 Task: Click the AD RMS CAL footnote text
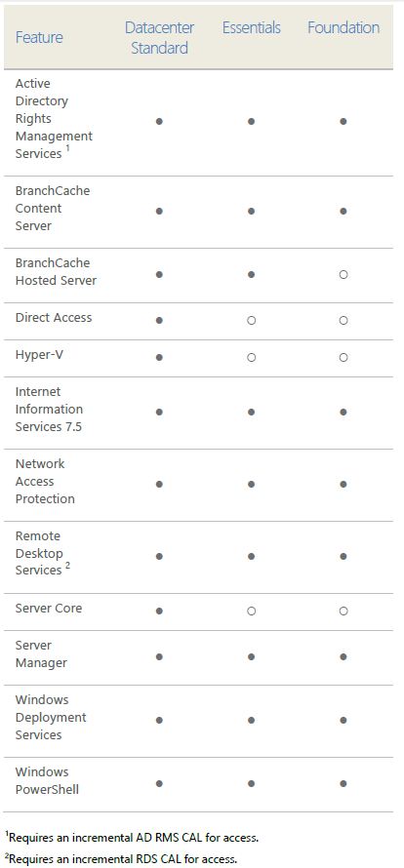[132, 838]
